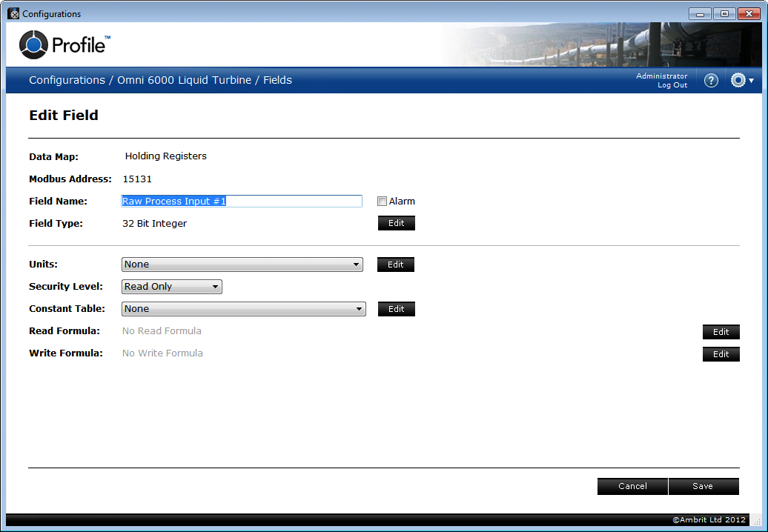This screenshot has width=768, height=532.
Task: Open the Security Level dropdown
Action: click(x=171, y=287)
